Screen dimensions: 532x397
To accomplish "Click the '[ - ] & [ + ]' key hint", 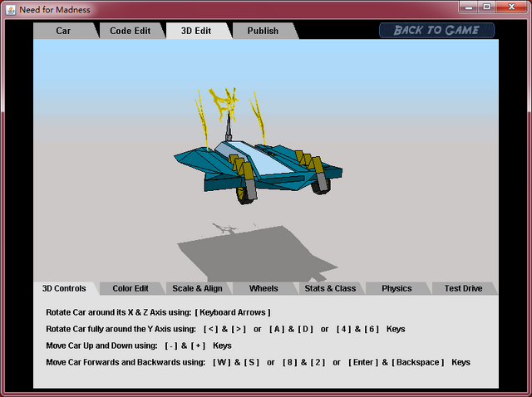I will tap(185, 346).
